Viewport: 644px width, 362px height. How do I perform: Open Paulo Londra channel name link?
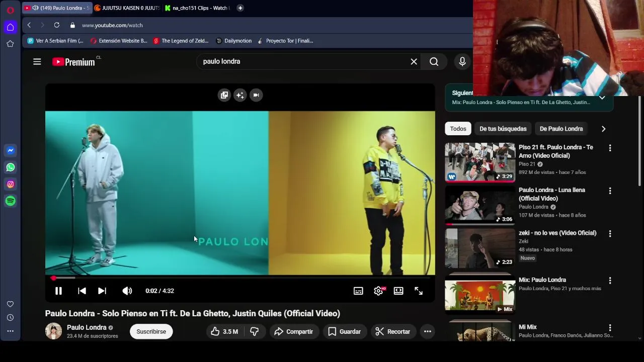click(x=87, y=327)
